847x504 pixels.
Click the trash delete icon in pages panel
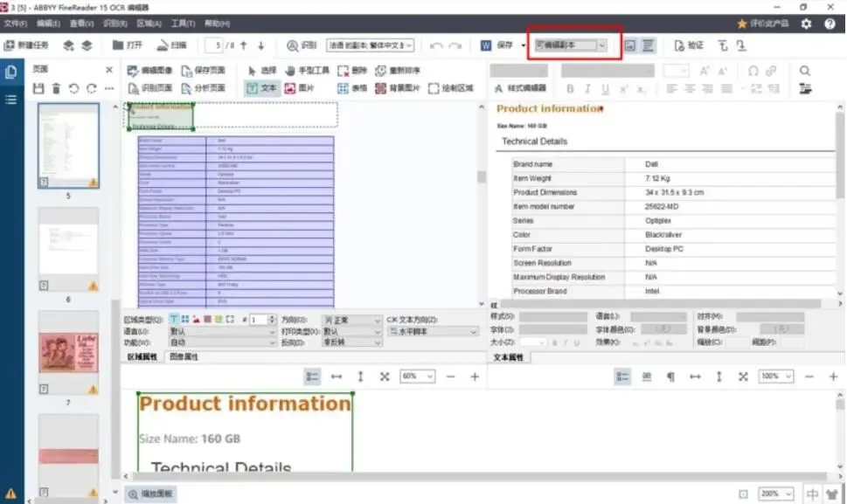(x=56, y=88)
